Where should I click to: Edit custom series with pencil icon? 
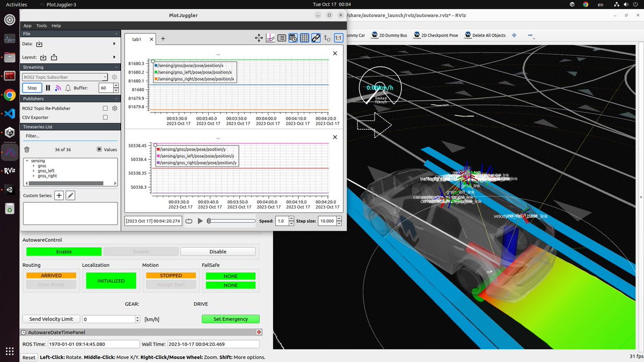[x=70, y=196]
